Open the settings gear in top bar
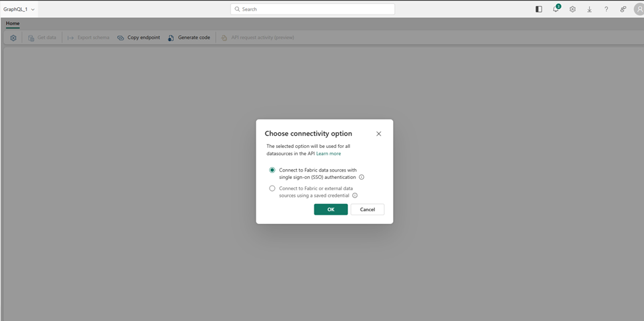 click(x=573, y=9)
